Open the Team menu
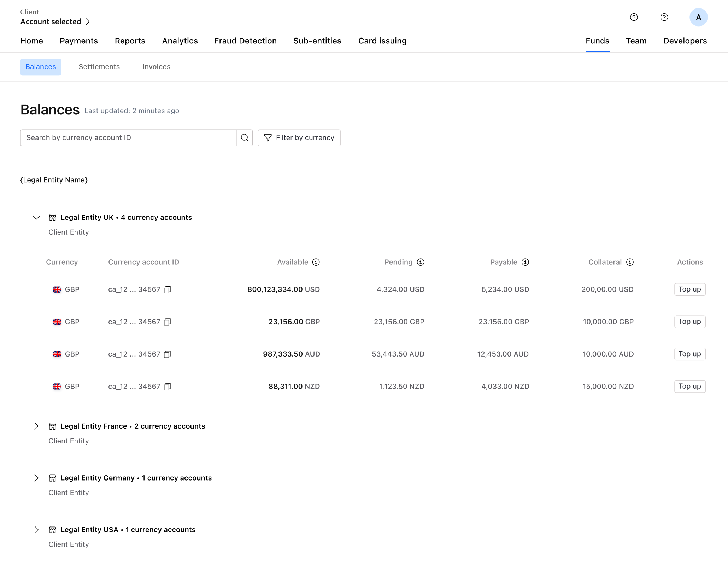The height and width of the screenshot is (571, 728). (636, 41)
